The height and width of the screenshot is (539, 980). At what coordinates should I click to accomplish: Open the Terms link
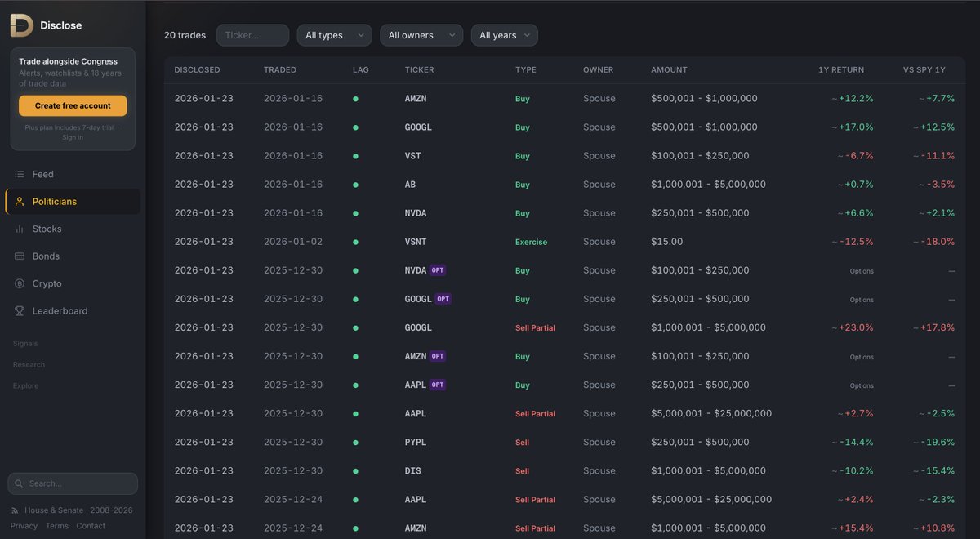pyautogui.click(x=57, y=526)
